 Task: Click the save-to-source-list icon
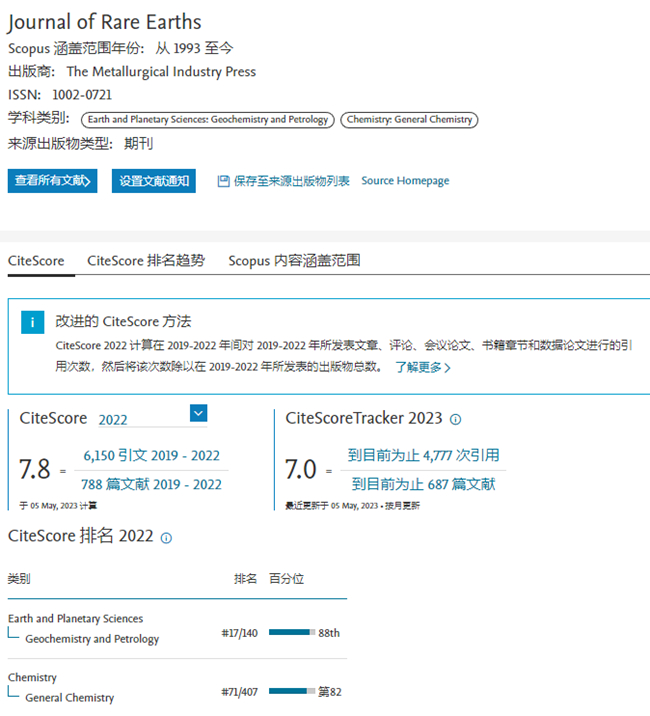223,181
